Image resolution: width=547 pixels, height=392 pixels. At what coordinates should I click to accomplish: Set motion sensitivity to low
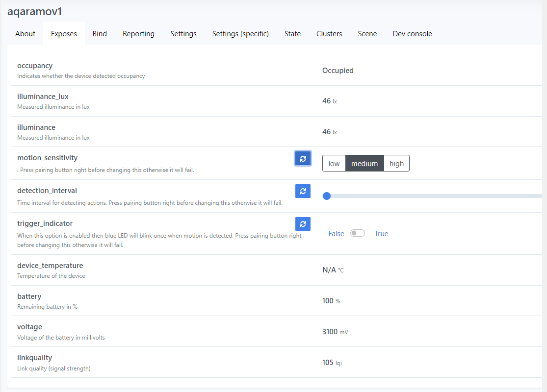(334, 164)
